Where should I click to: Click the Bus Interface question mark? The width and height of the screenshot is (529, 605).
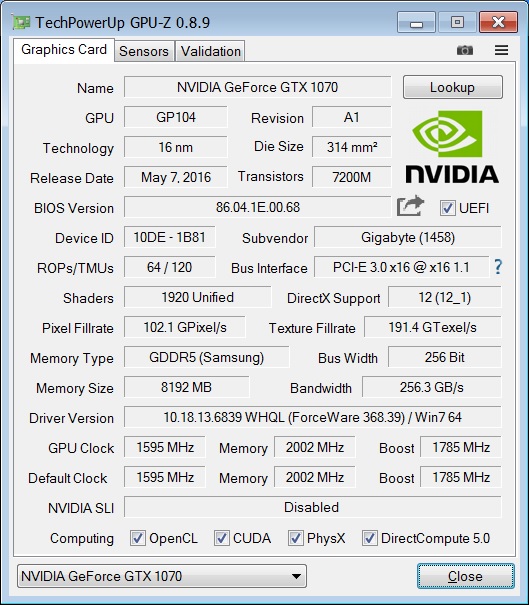tap(498, 267)
